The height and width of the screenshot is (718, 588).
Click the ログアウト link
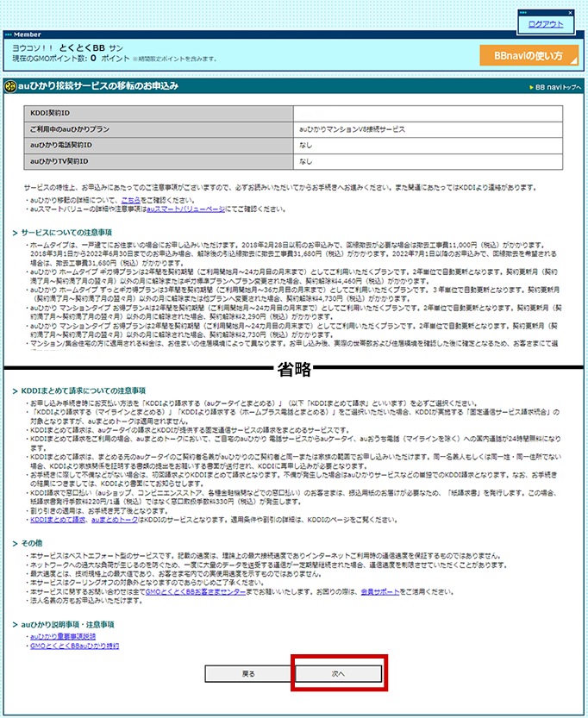tap(547, 24)
